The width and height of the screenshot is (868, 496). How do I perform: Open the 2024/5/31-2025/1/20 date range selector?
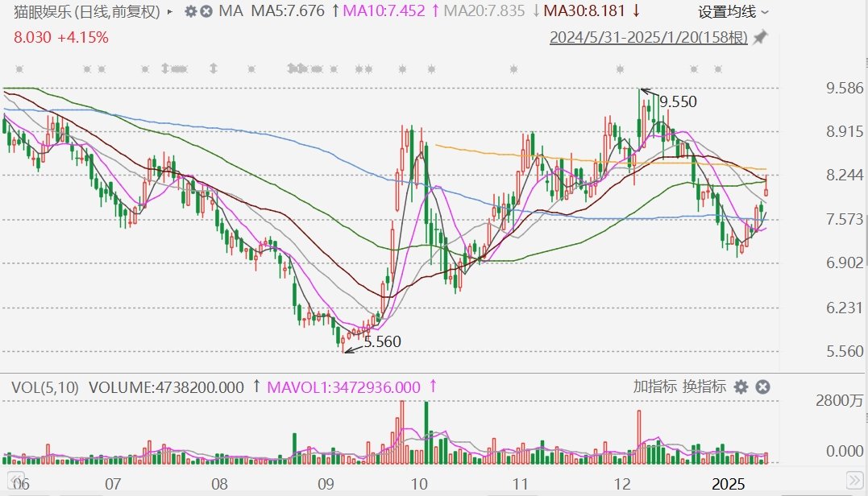tap(649, 38)
